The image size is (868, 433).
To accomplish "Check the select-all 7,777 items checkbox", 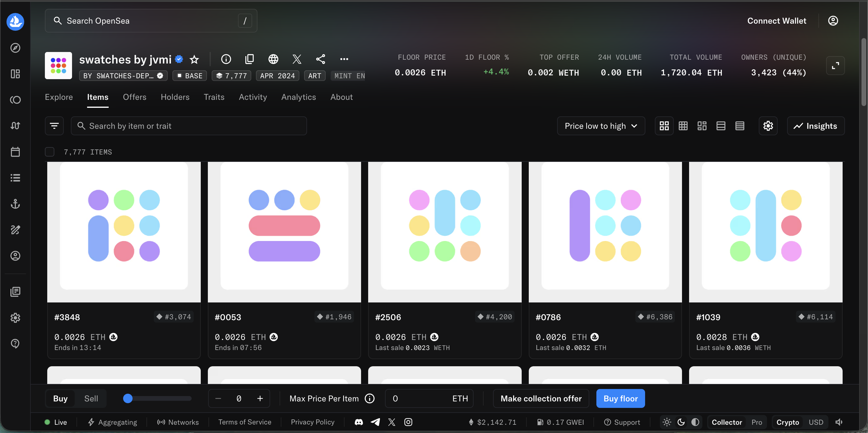I will coord(50,152).
